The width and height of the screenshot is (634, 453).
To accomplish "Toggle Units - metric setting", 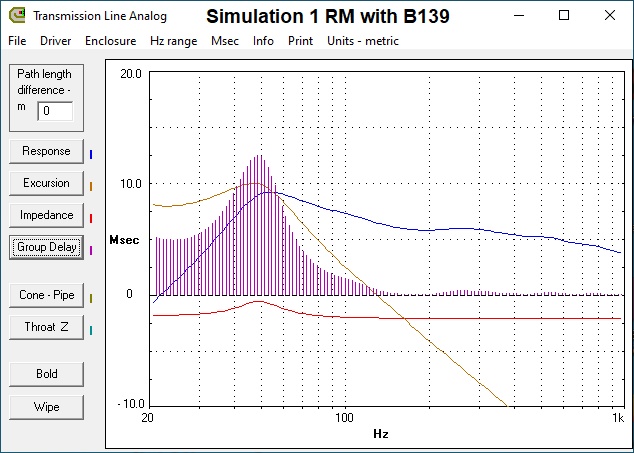I will pos(363,41).
